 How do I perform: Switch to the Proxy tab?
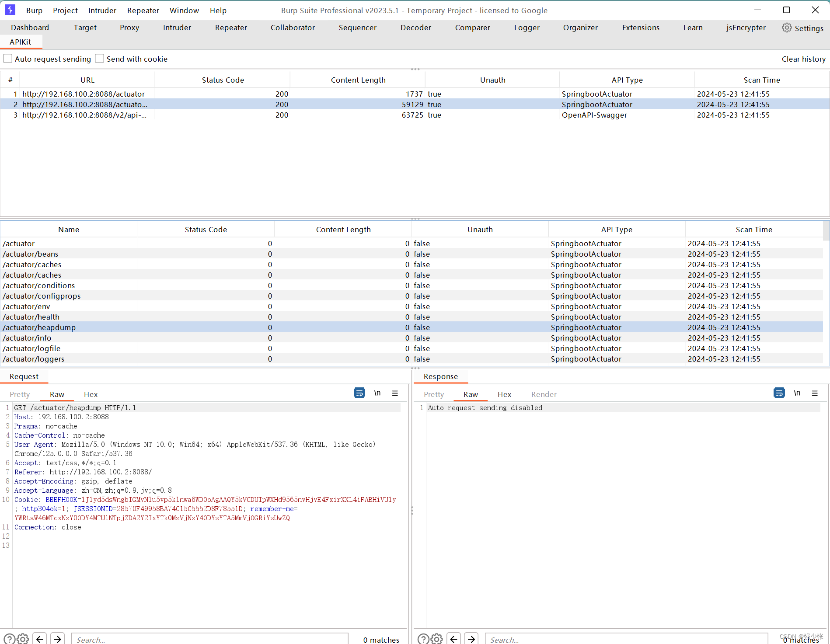(x=129, y=28)
